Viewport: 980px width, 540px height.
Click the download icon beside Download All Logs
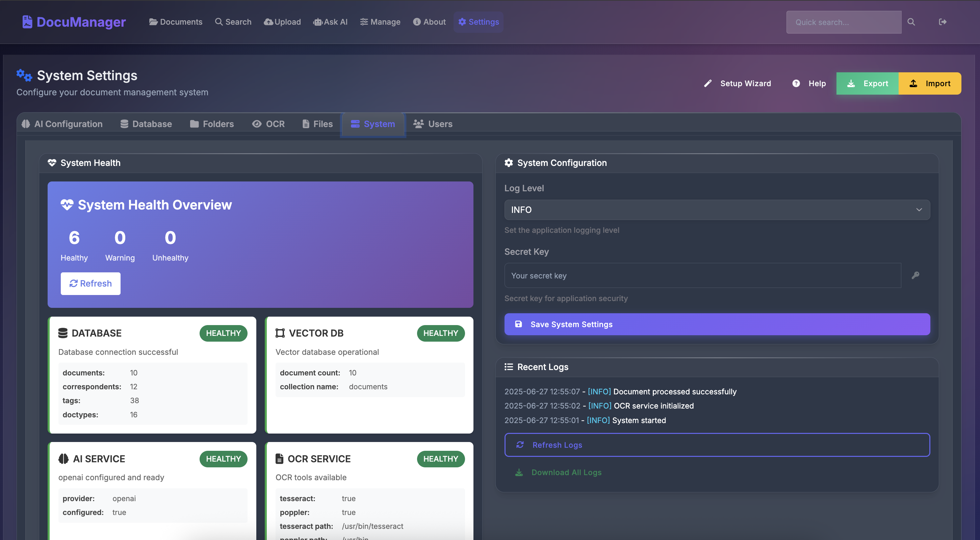pos(519,473)
